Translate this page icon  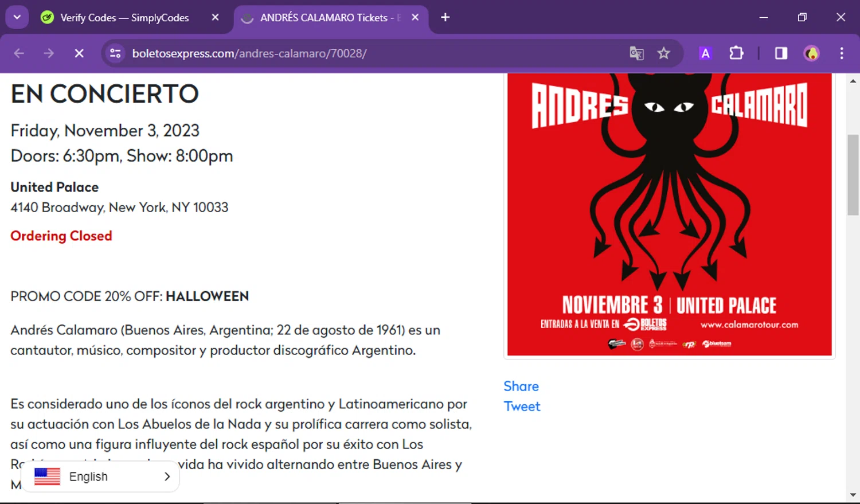(x=636, y=53)
